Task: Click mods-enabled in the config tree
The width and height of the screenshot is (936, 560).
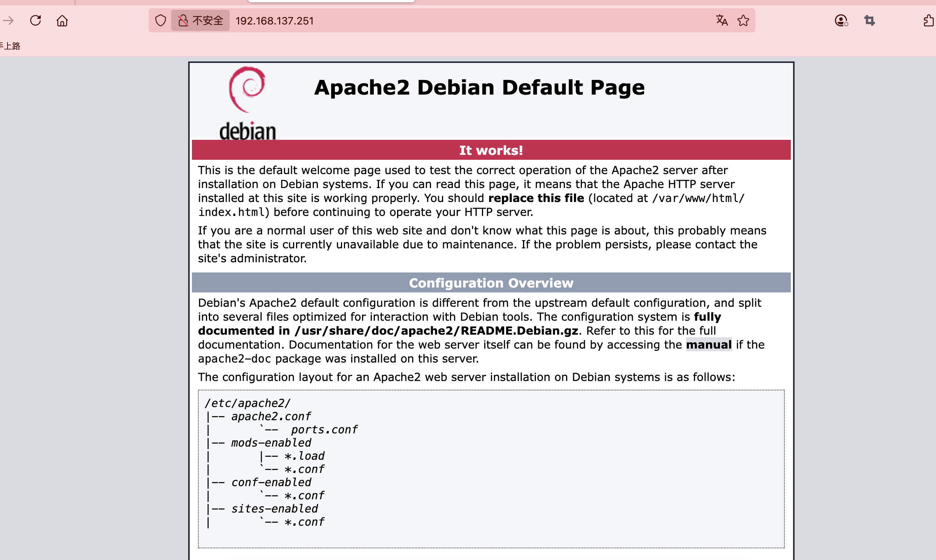Action: tap(271, 443)
